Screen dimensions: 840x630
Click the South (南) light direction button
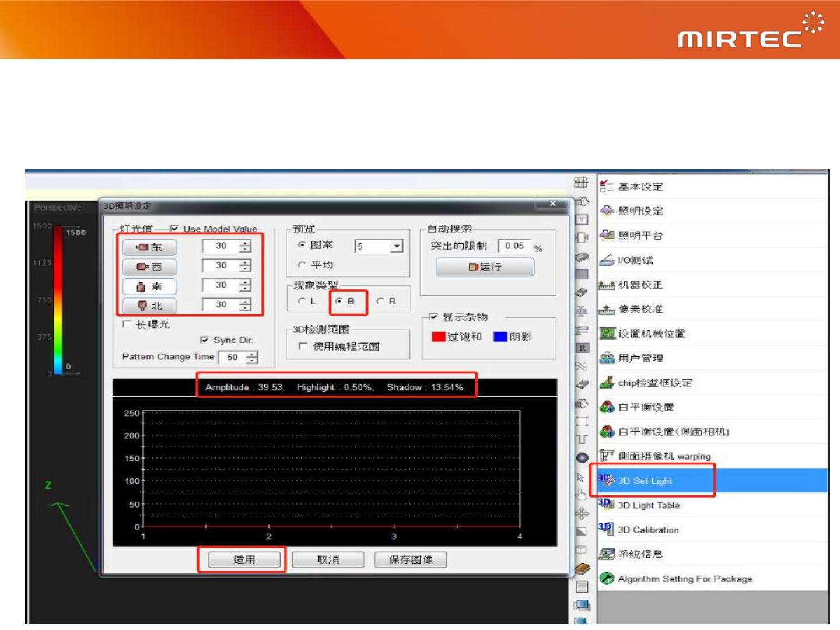tap(149, 286)
